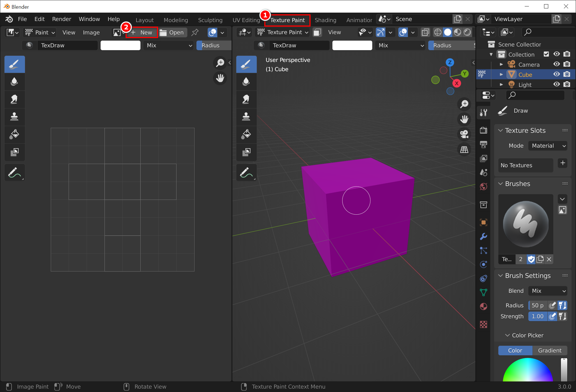Select the Smear tool in image editor toolbar
Screen dimensions: 576x392
coord(14,99)
